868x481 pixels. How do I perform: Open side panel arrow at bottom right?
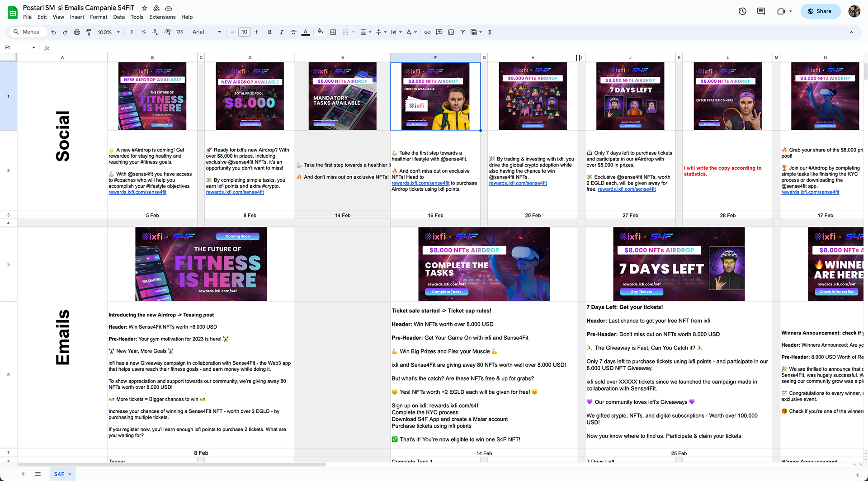click(858, 474)
